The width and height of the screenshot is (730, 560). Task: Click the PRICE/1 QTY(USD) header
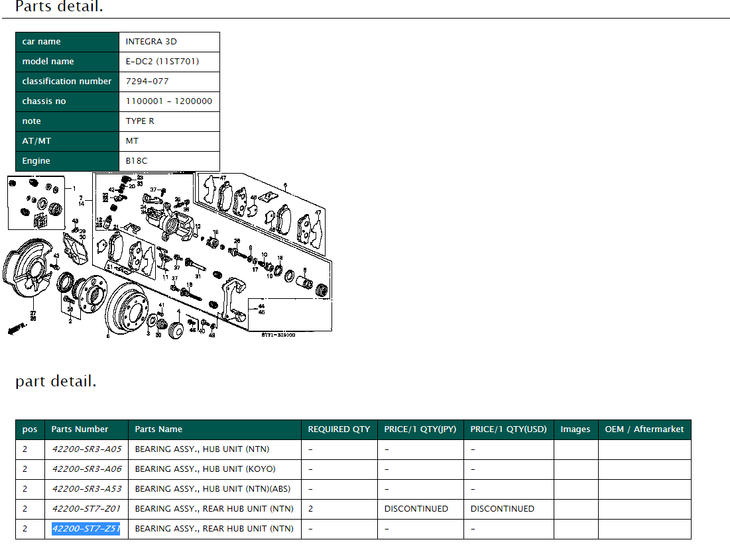(x=509, y=429)
